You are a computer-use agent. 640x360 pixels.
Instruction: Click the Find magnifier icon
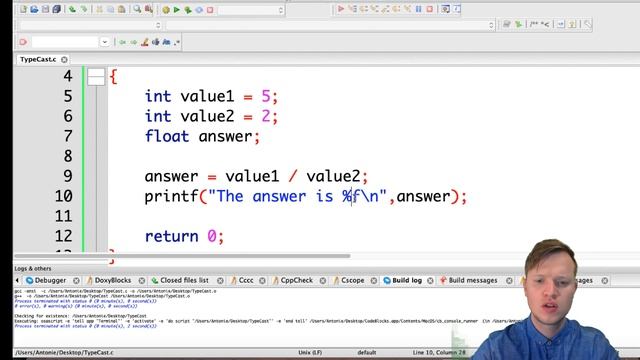137,9
